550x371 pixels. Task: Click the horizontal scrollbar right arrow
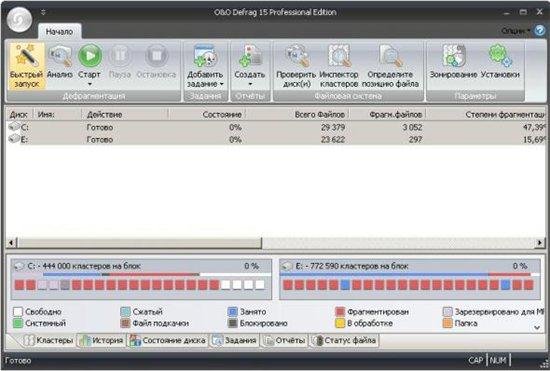click(539, 242)
